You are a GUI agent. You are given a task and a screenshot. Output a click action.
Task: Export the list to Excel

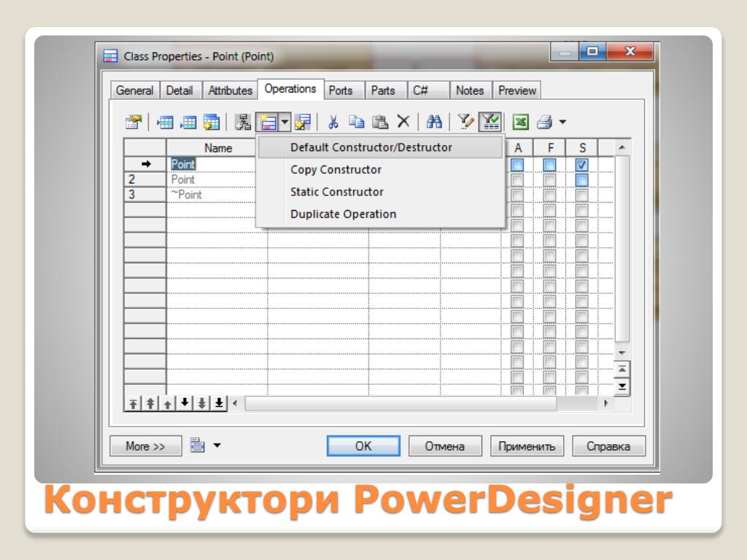coord(521,122)
